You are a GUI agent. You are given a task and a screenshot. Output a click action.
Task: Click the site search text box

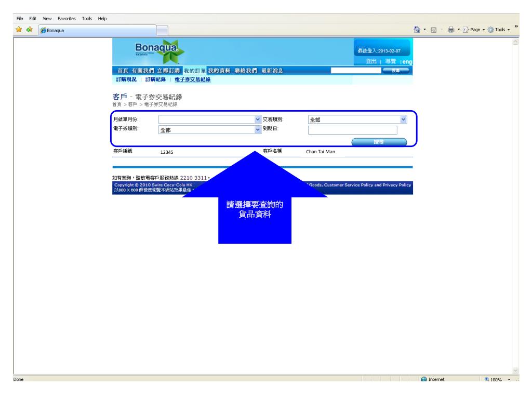coord(356,71)
